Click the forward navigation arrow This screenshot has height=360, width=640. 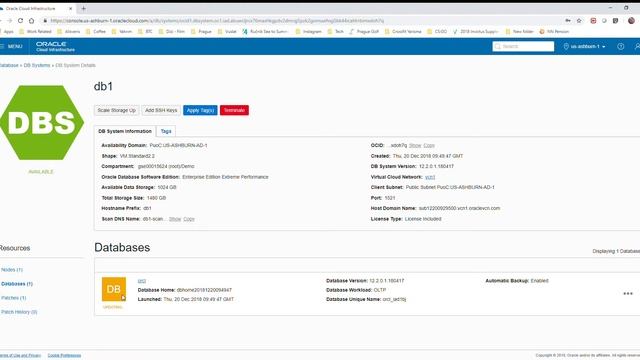[x=9, y=20]
